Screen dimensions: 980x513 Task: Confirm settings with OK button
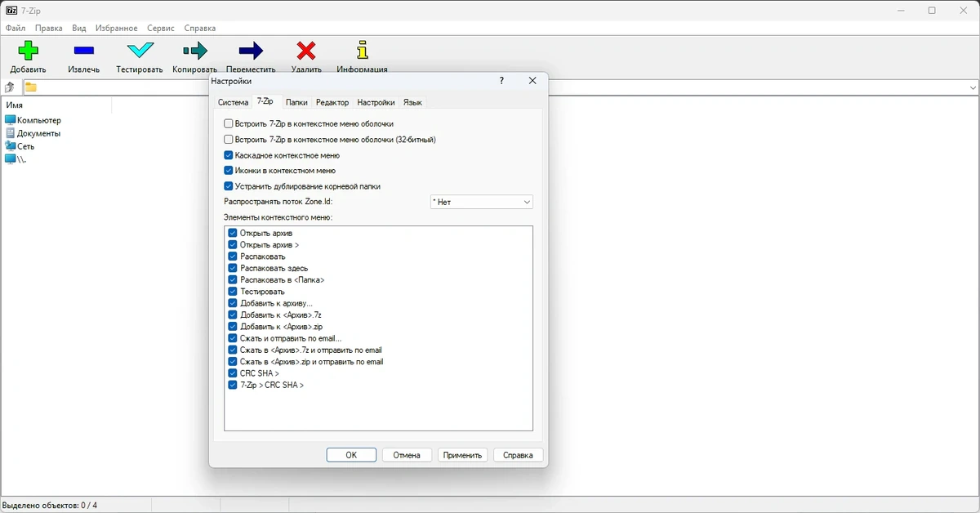[351, 455]
